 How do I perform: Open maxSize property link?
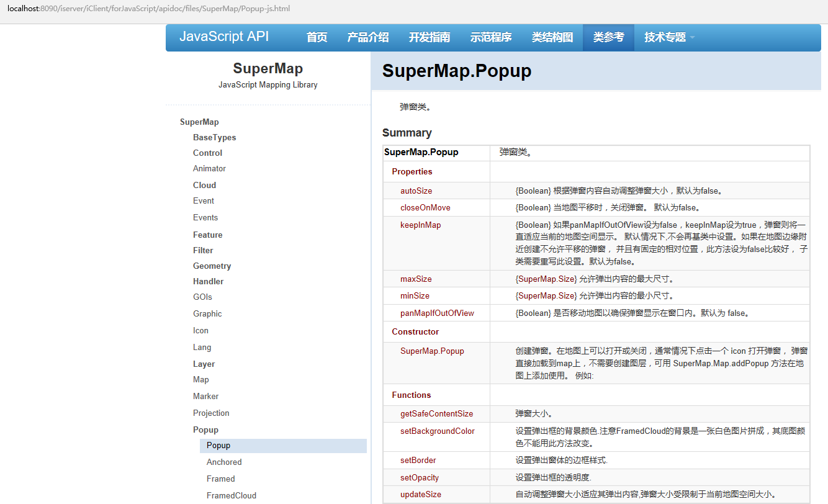[416, 279]
